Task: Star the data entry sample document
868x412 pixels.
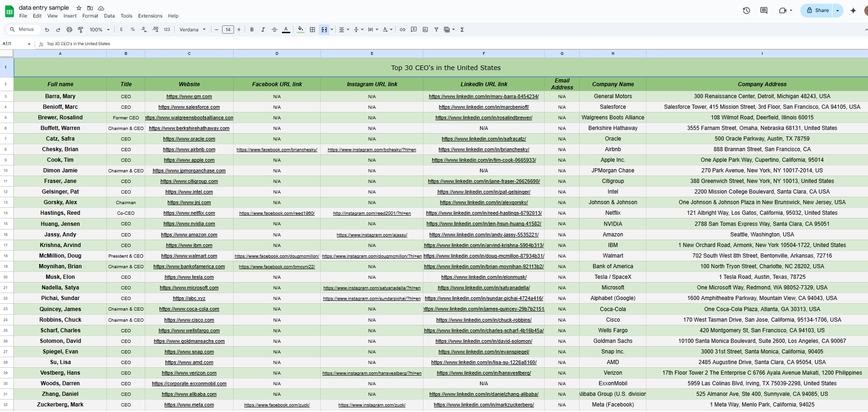Action: point(79,8)
